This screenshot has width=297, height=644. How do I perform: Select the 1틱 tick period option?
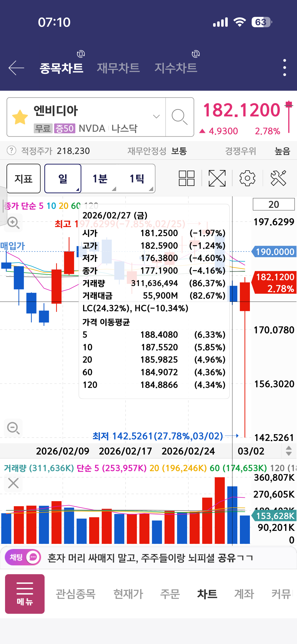[137, 179]
